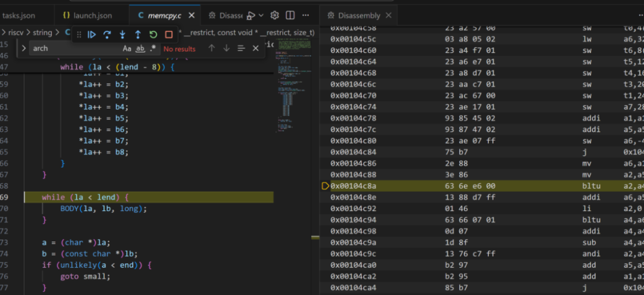Step into the current function
The height and width of the screenshot is (295, 644).
pos(122,35)
